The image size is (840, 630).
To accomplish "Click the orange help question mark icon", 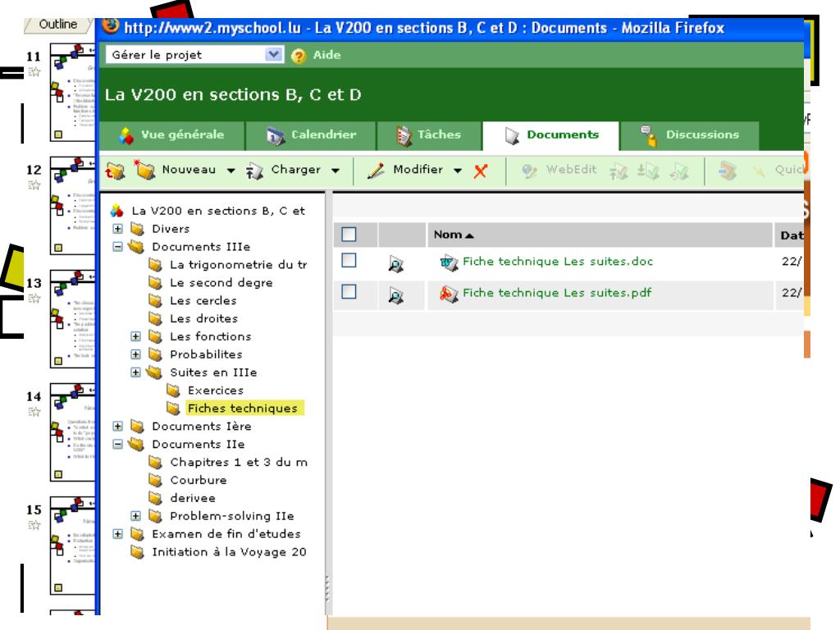I will [x=299, y=56].
